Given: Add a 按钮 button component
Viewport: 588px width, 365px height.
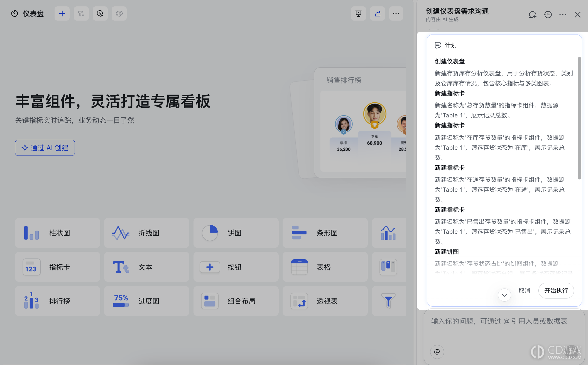Looking at the screenshot, I should tap(236, 267).
